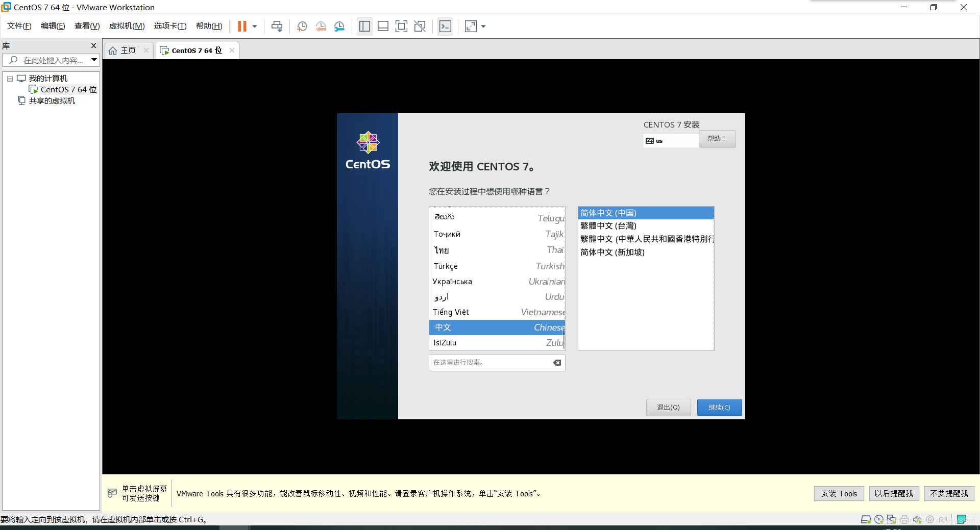Collapse the 我的计算机 tree node

pos(10,79)
